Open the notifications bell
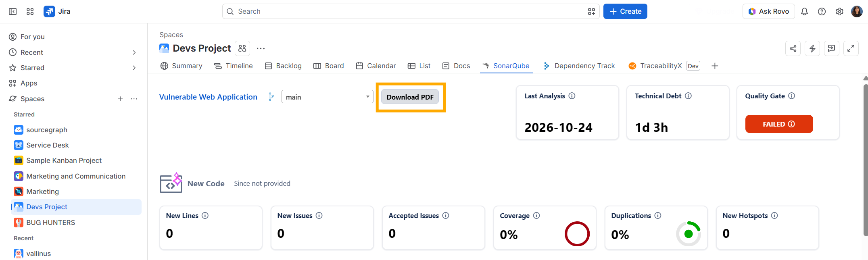868x260 pixels. [x=804, y=11]
